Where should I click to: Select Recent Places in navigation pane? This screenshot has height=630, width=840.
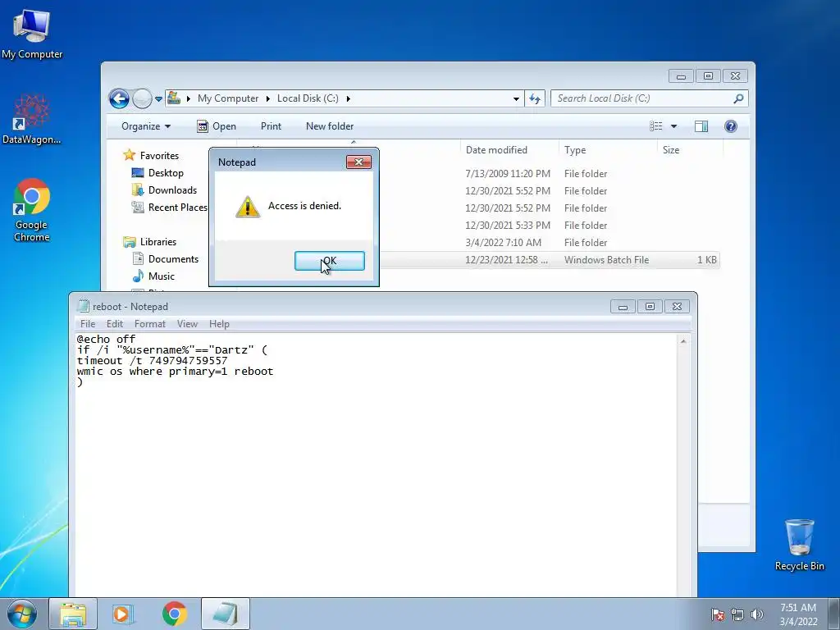pos(169,208)
